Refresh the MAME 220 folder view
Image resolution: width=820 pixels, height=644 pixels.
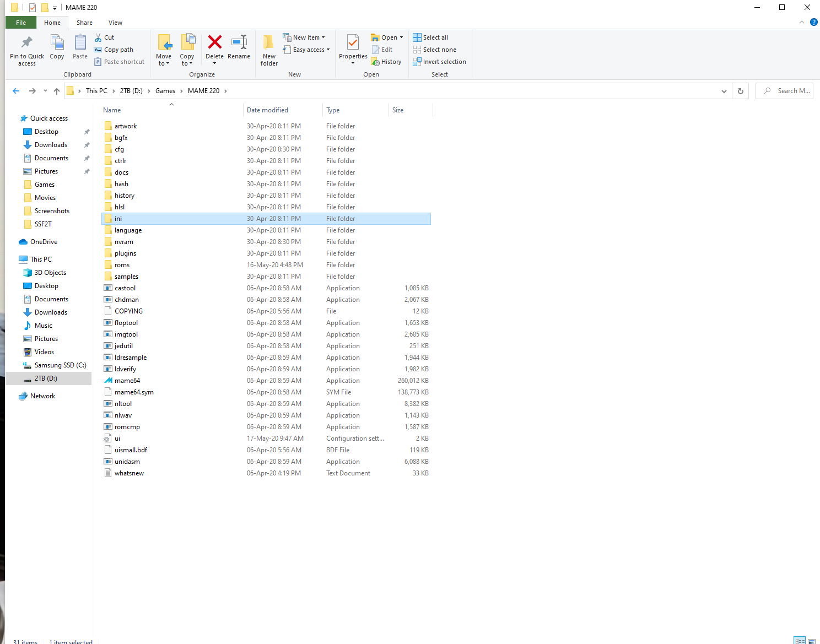[x=741, y=91]
